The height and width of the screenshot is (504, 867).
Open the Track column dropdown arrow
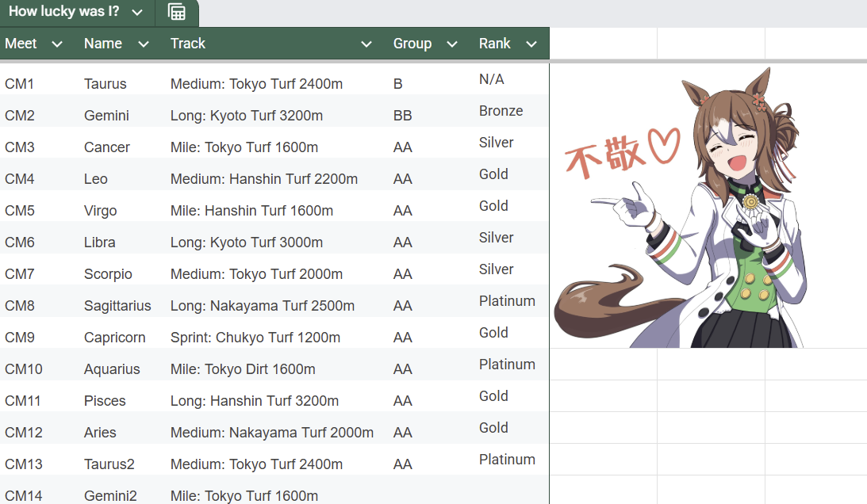366,44
